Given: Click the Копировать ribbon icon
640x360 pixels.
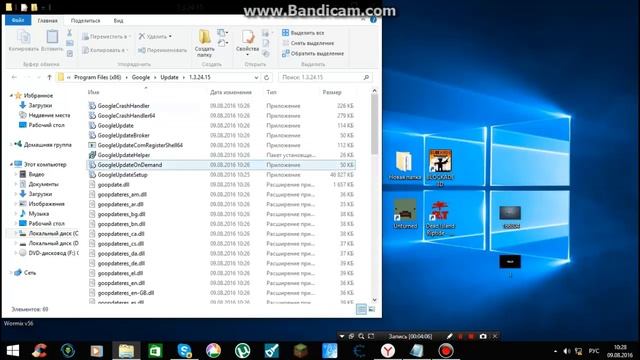Looking at the screenshot, I should point(23,41).
